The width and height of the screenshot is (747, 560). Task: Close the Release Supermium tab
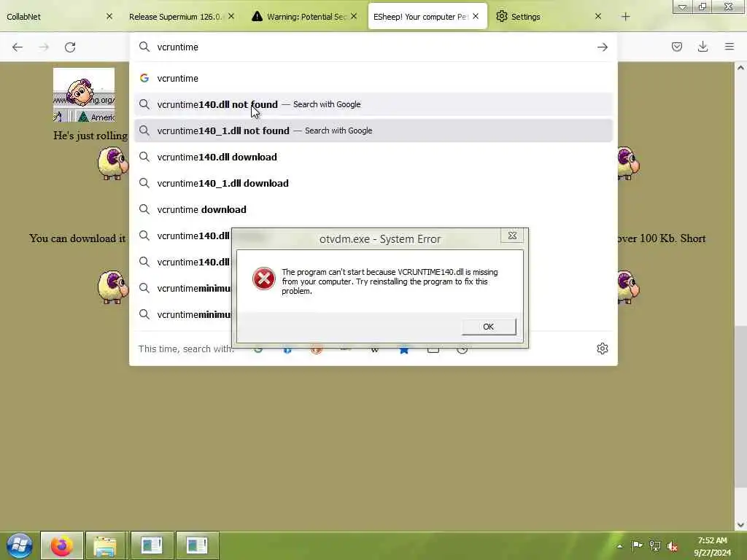pyautogui.click(x=231, y=16)
